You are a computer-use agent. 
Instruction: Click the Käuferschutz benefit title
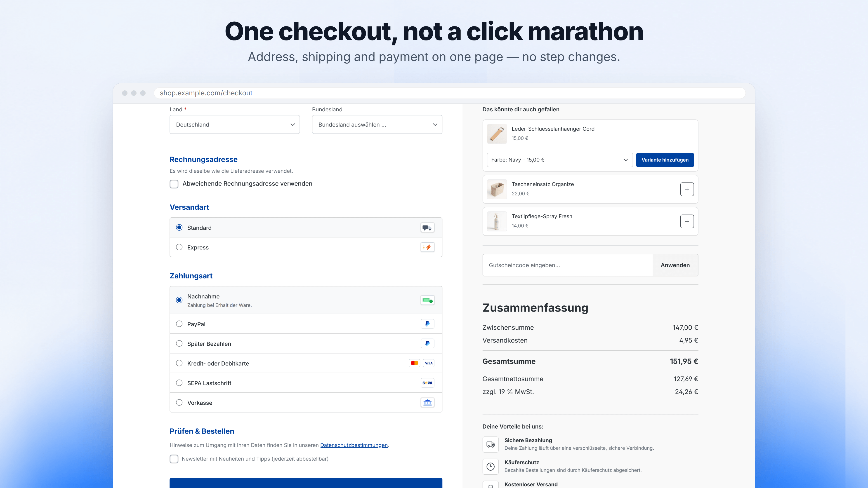click(x=522, y=462)
